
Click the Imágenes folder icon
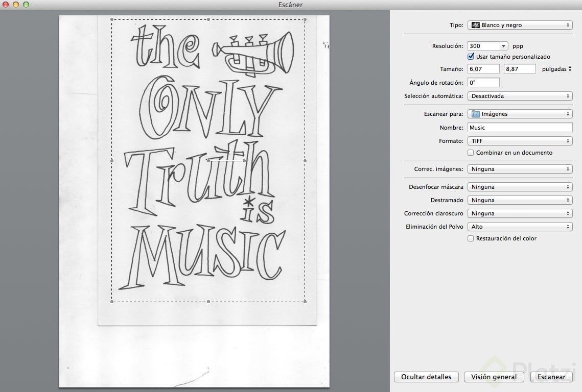pyautogui.click(x=476, y=114)
